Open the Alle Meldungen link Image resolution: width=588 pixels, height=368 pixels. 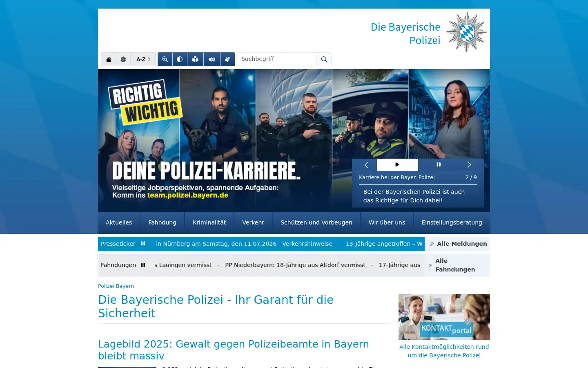(x=458, y=244)
